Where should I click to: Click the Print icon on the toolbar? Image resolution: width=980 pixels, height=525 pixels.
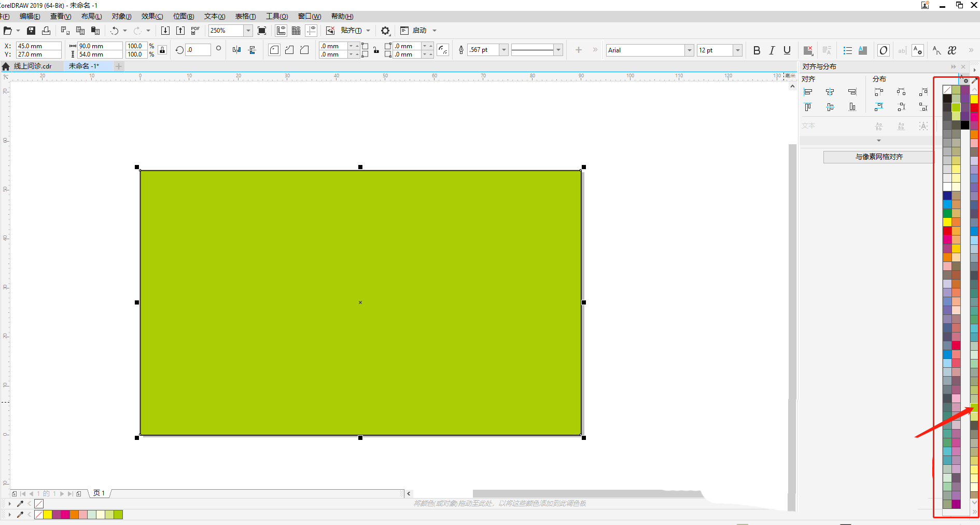click(46, 31)
